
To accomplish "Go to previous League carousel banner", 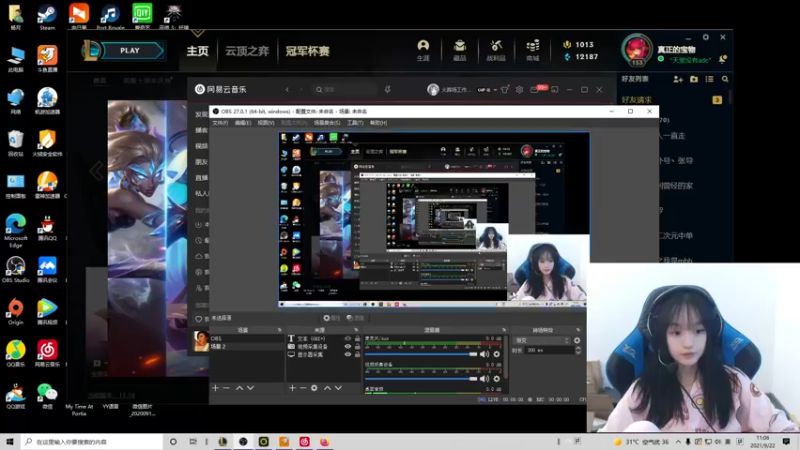I will 96,171.
